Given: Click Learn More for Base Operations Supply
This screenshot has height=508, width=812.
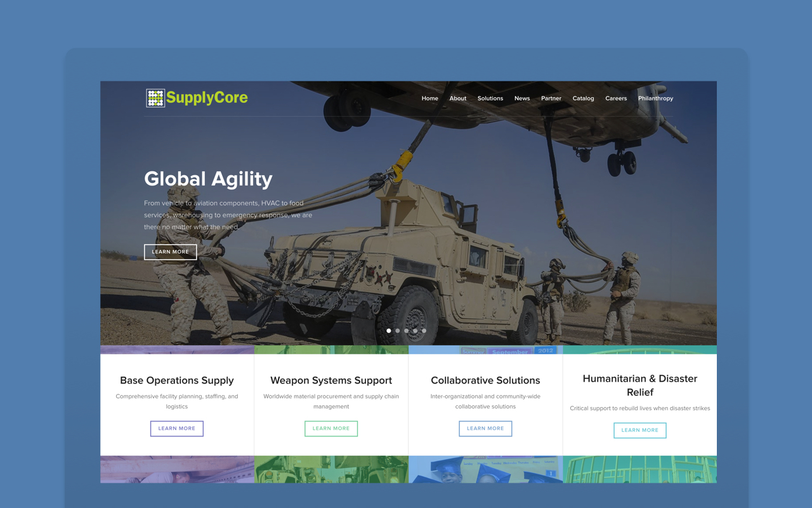Looking at the screenshot, I should (176, 429).
